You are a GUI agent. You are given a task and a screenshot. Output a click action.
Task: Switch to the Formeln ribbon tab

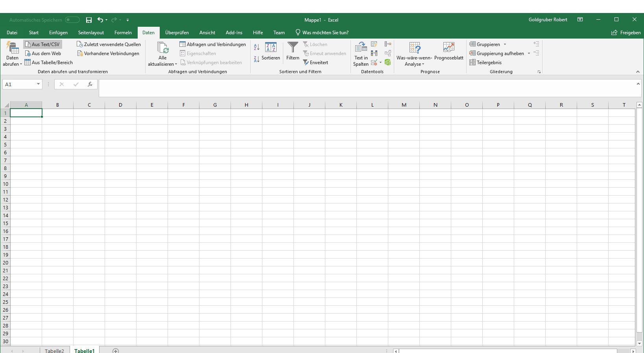click(x=123, y=33)
